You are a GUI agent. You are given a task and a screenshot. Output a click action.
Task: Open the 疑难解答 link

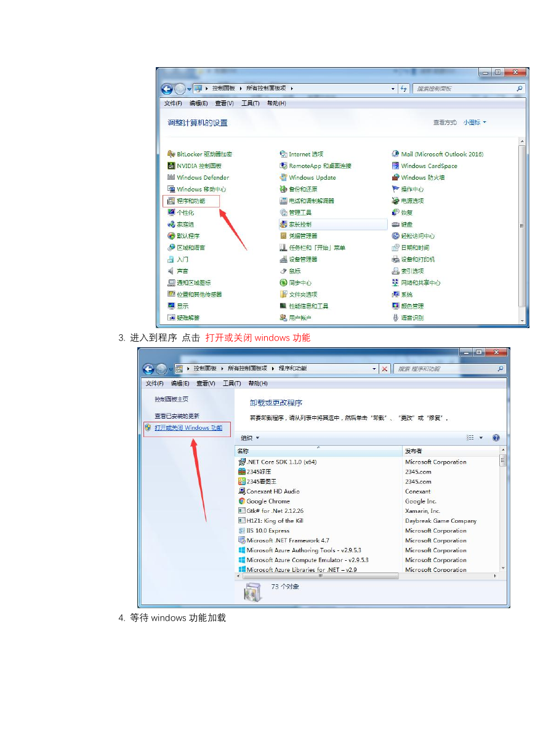188,318
